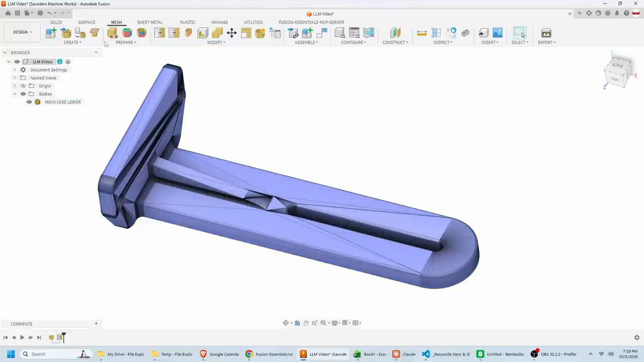Open the MODIFY dropdown menu
644x362 pixels.
216,42
